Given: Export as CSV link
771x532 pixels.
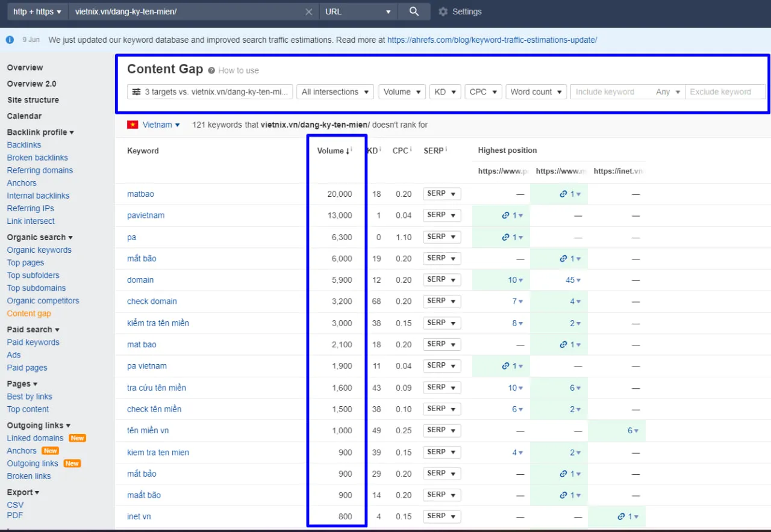Looking at the screenshot, I should pos(15,506).
